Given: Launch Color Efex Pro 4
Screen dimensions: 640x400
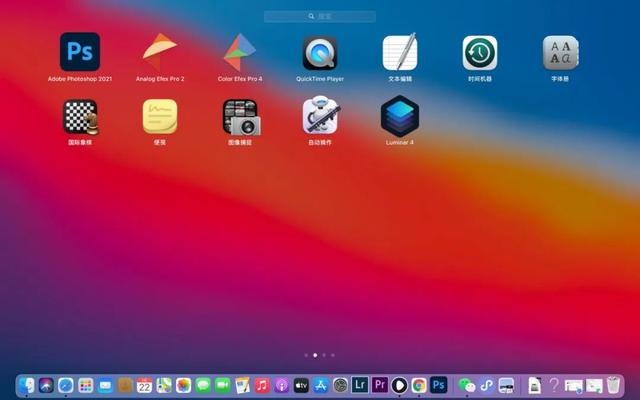Looking at the screenshot, I should [240, 52].
